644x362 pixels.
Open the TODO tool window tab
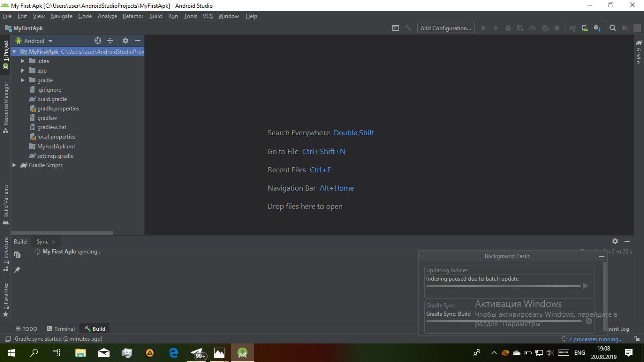pyautogui.click(x=26, y=329)
